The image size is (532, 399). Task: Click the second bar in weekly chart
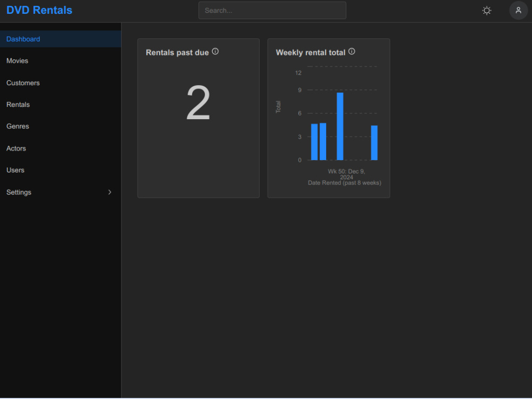pos(323,142)
